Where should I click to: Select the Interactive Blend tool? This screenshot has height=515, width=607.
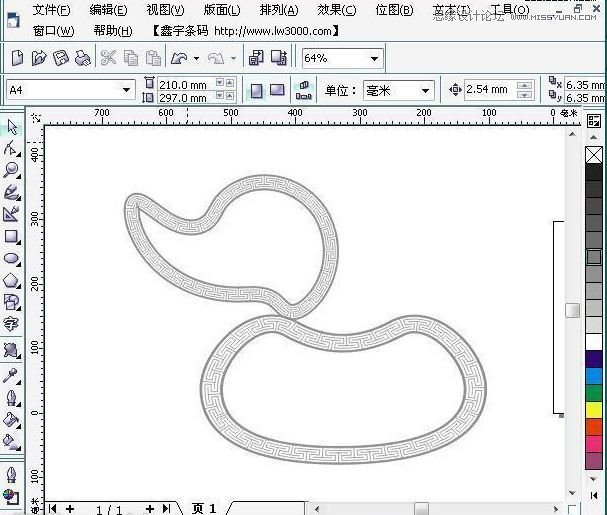pos(12,350)
